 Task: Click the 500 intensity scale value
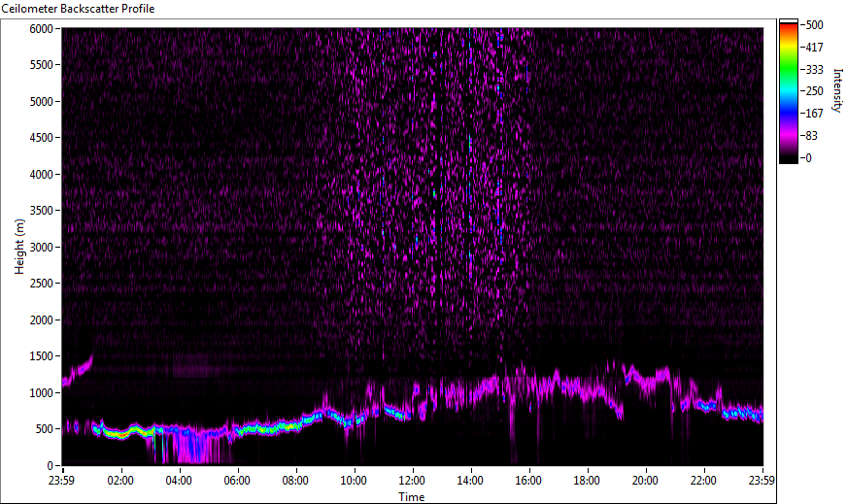point(814,25)
